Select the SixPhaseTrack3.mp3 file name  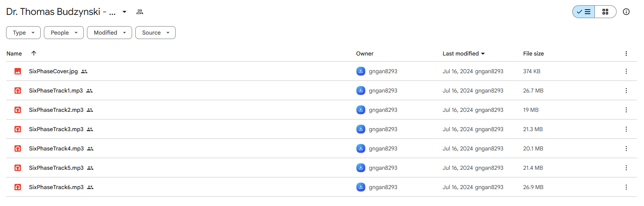56,129
